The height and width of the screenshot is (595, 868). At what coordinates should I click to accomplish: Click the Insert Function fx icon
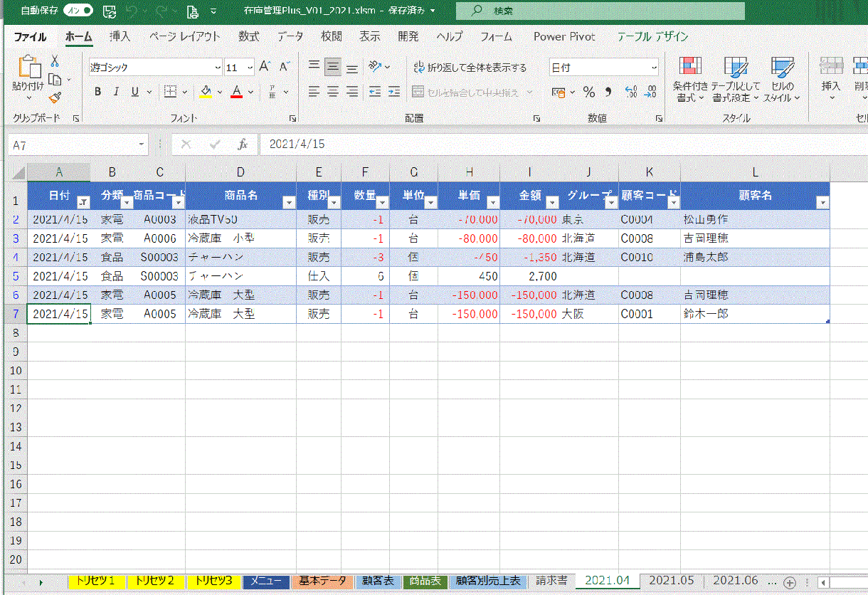click(243, 144)
